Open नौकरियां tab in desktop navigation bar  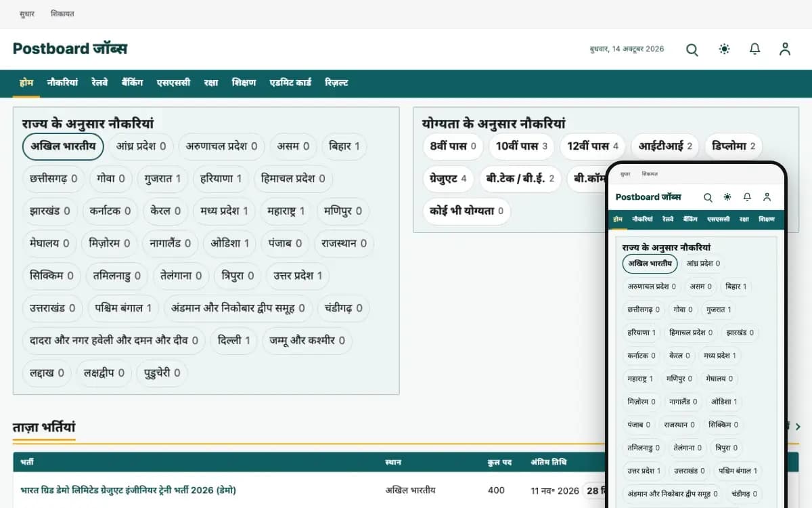(x=62, y=83)
